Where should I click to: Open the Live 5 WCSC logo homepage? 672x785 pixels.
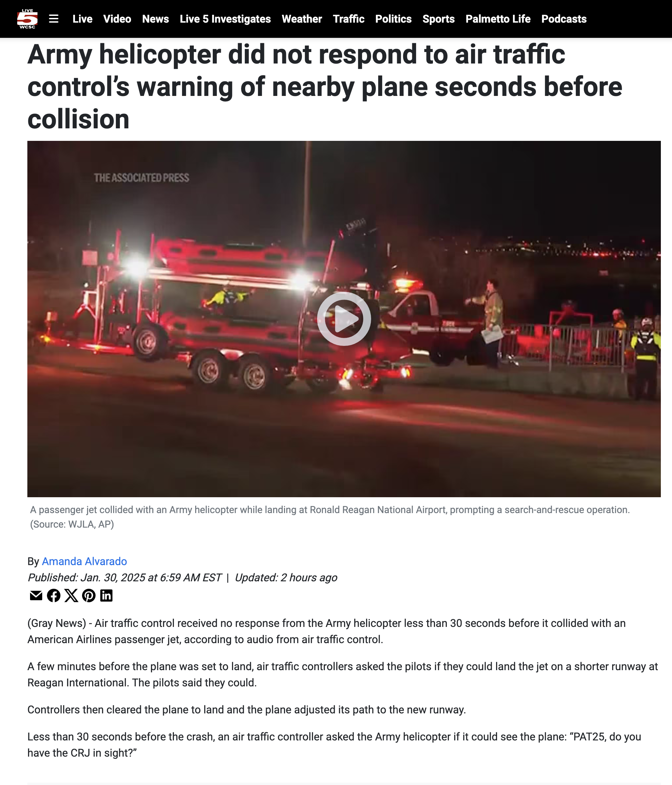coord(27,19)
